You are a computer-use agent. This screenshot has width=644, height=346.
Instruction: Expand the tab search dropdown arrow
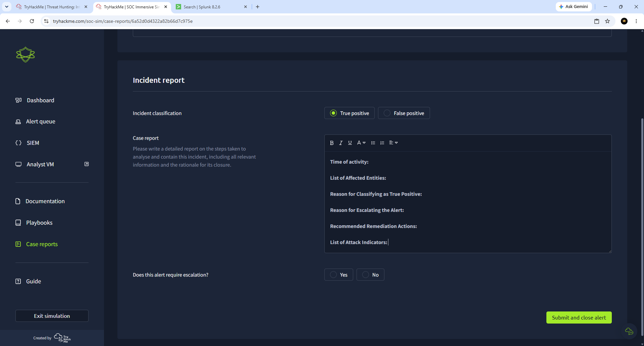[6, 7]
